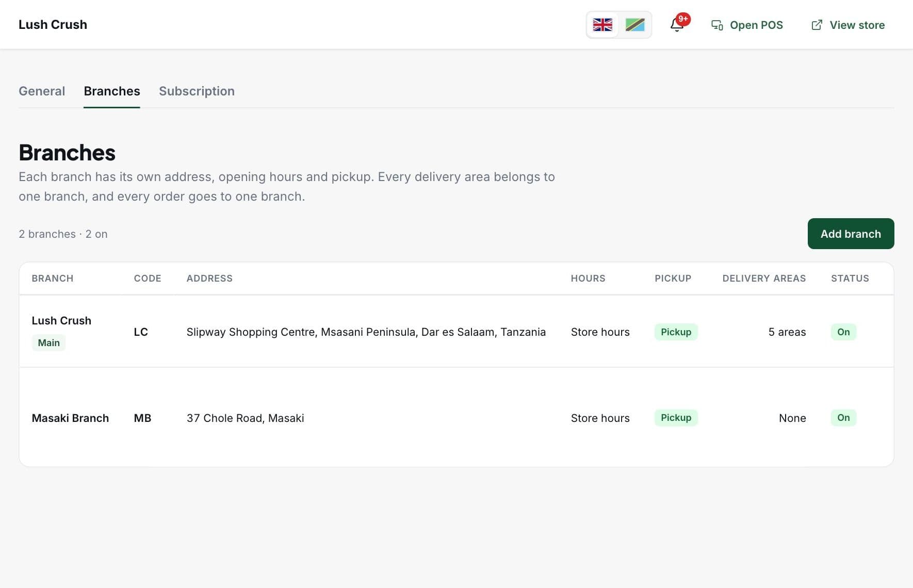The height and width of the screenshot is (588, 913).
Task: Select the MB branch code
Action: pos(142,418)
